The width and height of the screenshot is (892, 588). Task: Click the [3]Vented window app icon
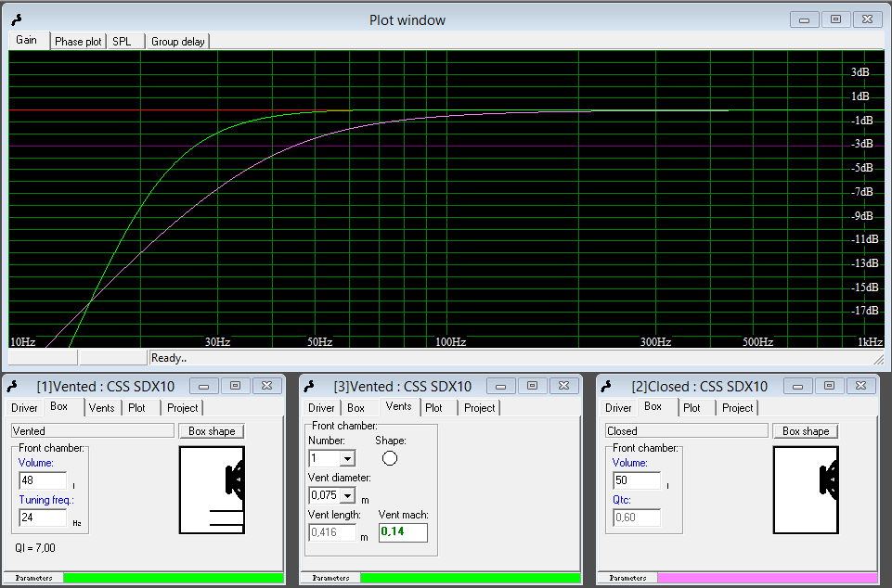pos(309,387)
